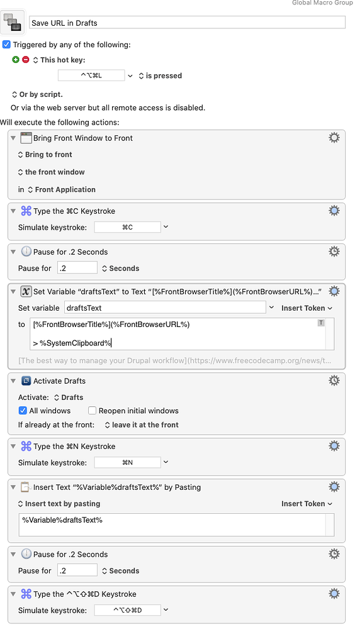Change the Front Application selector
The image size is (355, 644).
[61, 190]
